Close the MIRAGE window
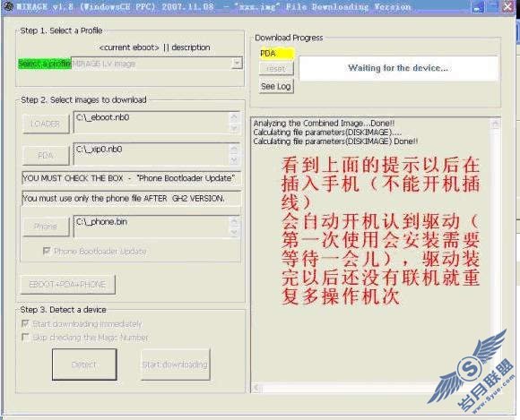This screenshot has height=420, width=520. pos(507,7)
